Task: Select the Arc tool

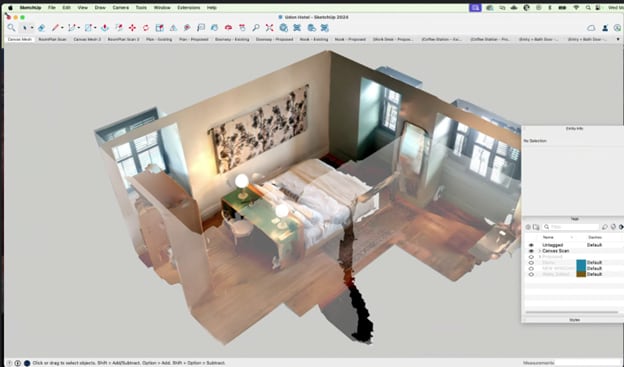Action: [x=72, y=27]
